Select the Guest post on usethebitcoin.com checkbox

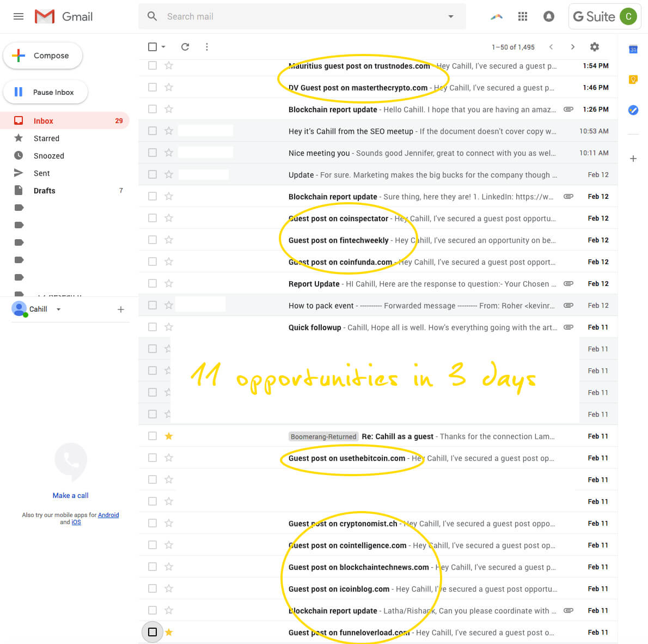(152, 458)
